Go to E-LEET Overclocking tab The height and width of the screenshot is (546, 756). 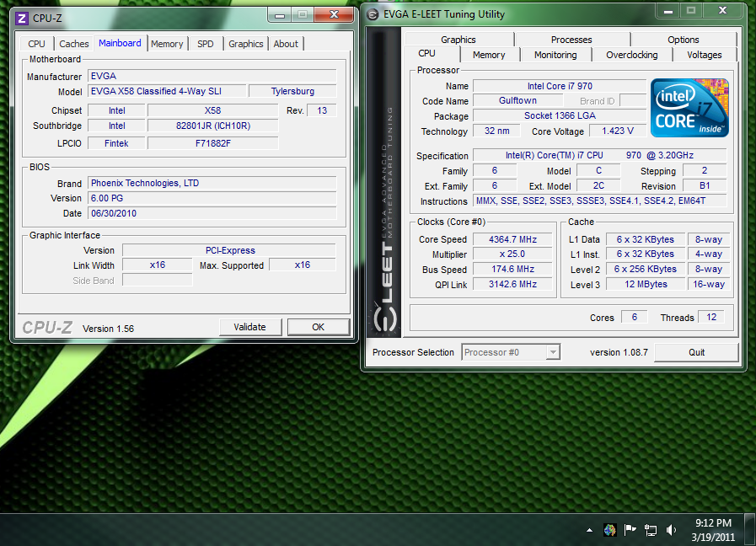coord(631,55)
